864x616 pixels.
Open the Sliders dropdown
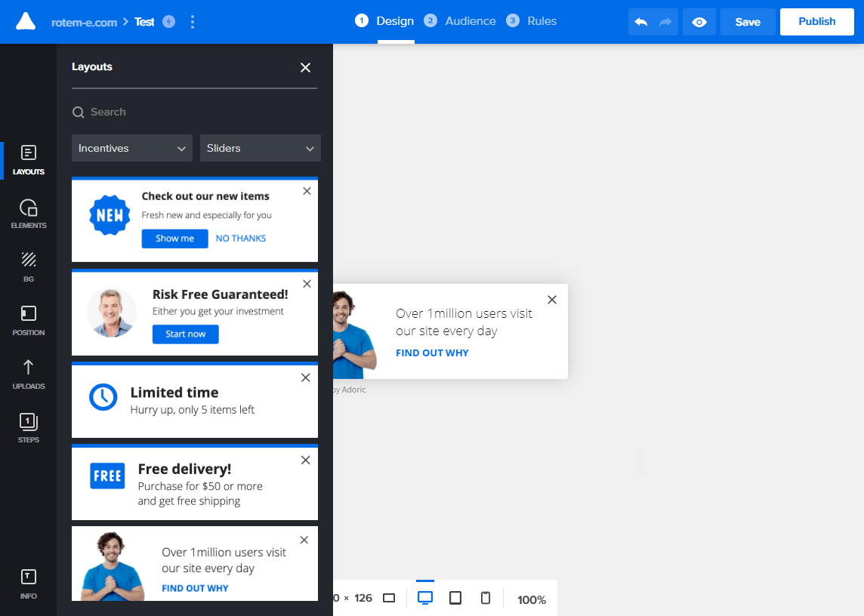click(x=260, y=148)
